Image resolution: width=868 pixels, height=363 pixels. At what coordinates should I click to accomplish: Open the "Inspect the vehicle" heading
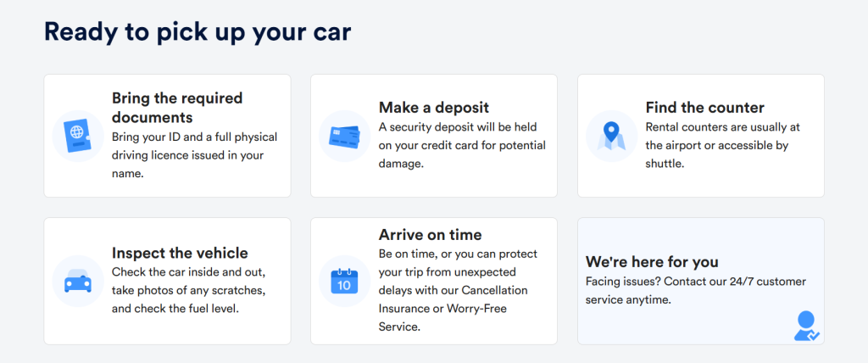click(x=180, y=253)
